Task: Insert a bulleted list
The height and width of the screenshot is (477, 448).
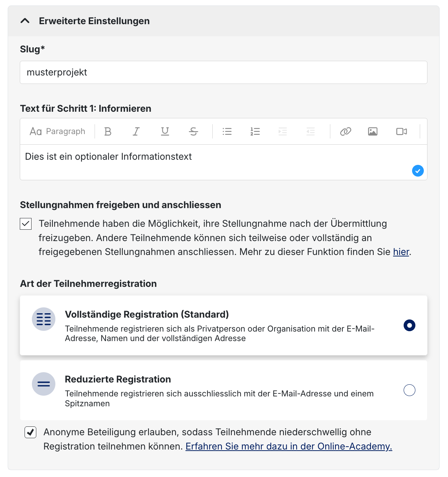Action: click(x=227, y=132)
